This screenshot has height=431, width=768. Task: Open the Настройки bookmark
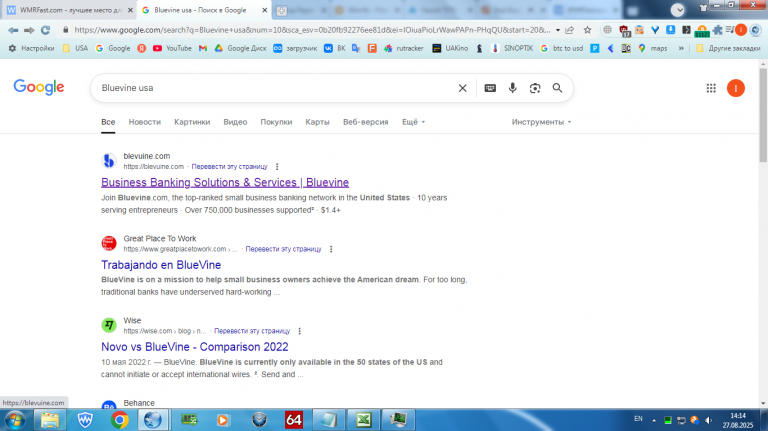(31, 48)
